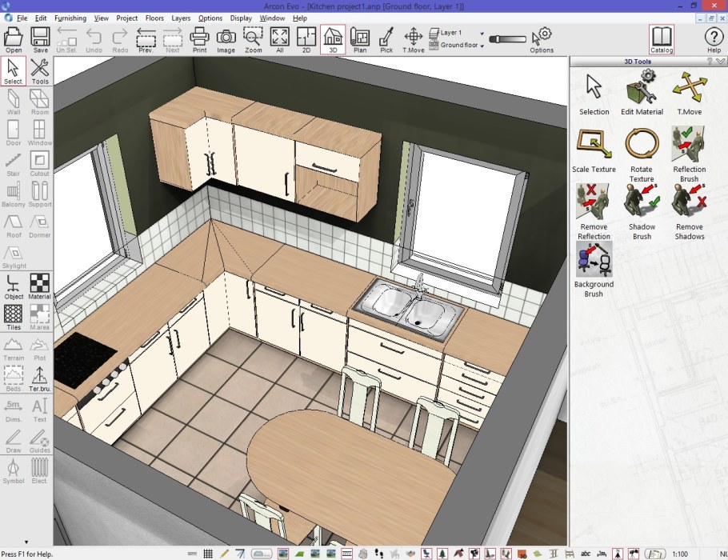Screen dimensions: 728x560
Task: Open the Ground floor selector
Action: pos(480,45)
